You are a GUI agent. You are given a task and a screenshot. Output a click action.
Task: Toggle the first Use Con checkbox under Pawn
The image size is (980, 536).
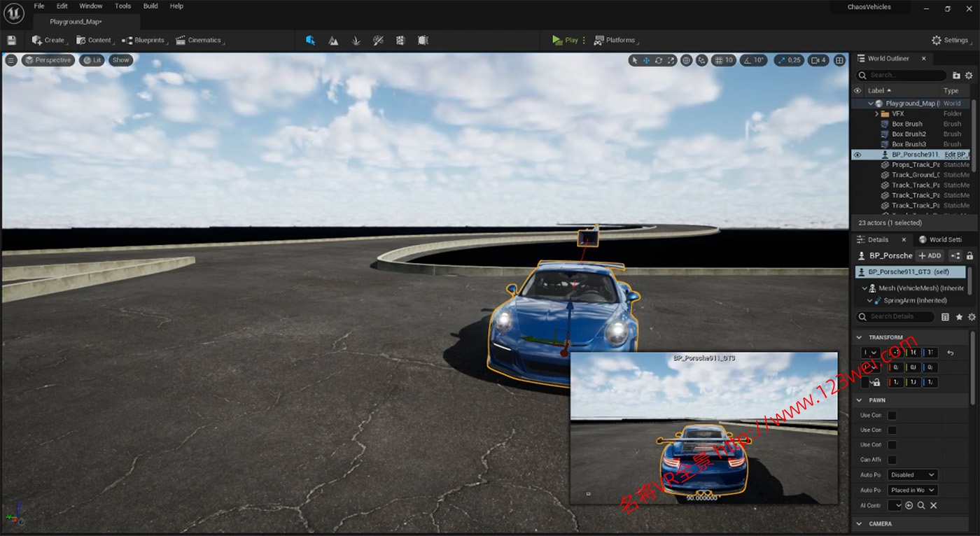click(x=892, y=416)
